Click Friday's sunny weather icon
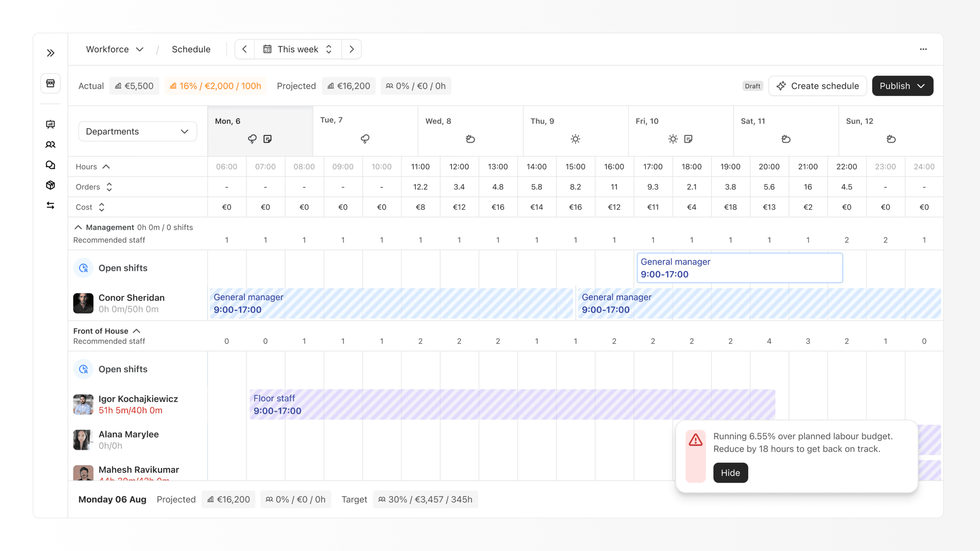The height and width of the screenshot is (551, 980). pyautogui.click(x=673, y=139)
